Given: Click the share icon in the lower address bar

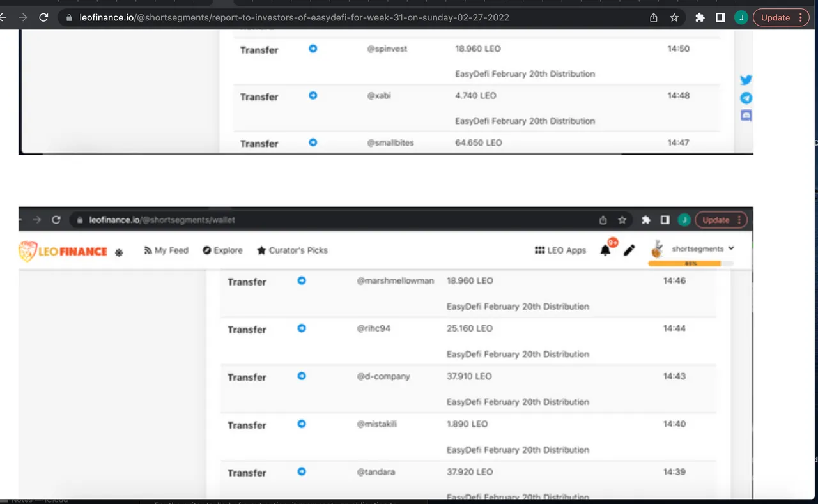Looking at the screenshot, I should pyautogui.click(x=603, y=220).
